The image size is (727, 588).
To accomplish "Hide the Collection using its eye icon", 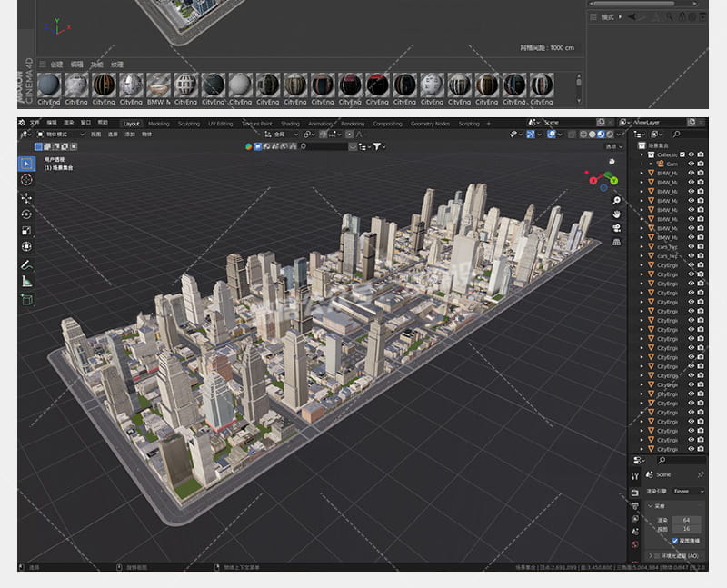I will coord(692,154).
